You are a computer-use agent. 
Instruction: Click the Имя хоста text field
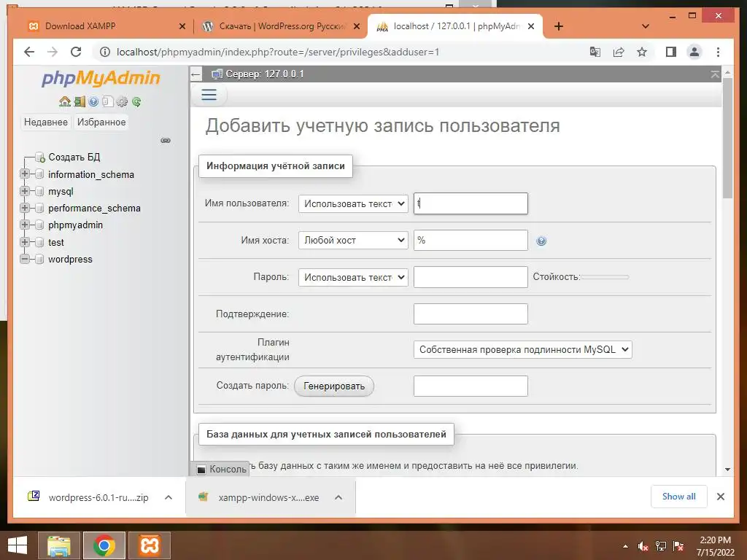point(471,240)
